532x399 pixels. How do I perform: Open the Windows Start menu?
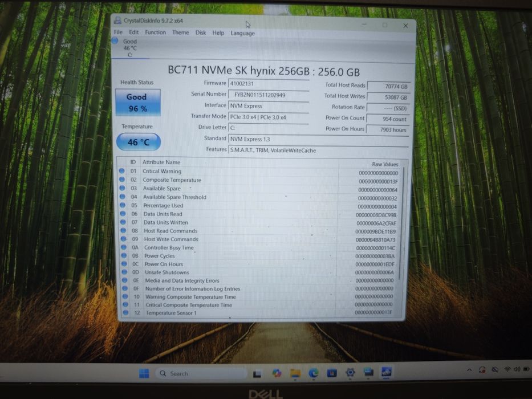144,373
